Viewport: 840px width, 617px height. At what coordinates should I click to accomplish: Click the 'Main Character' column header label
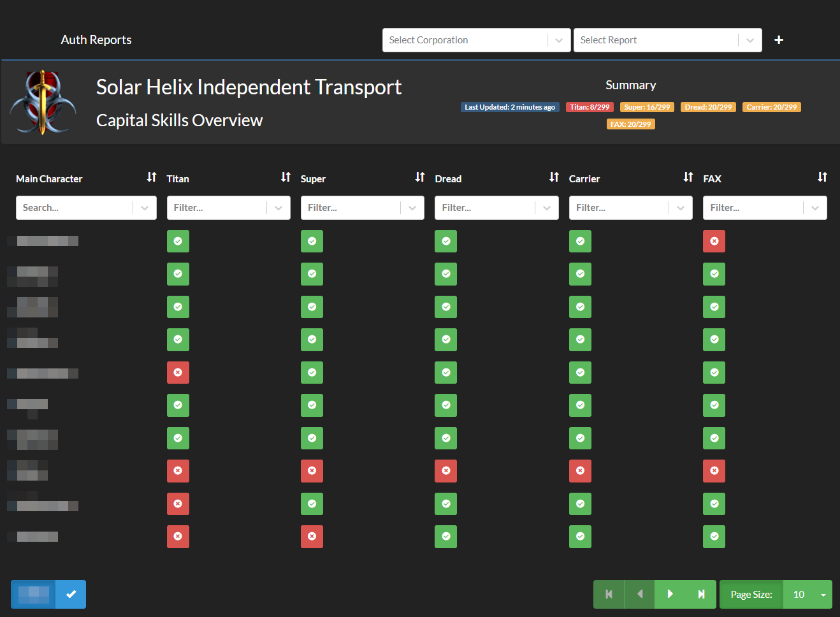pos(49,179)
